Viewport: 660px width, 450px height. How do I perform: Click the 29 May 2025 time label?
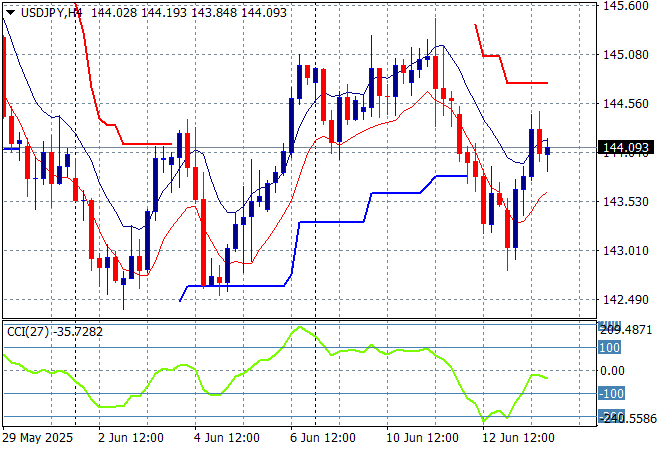37,438
